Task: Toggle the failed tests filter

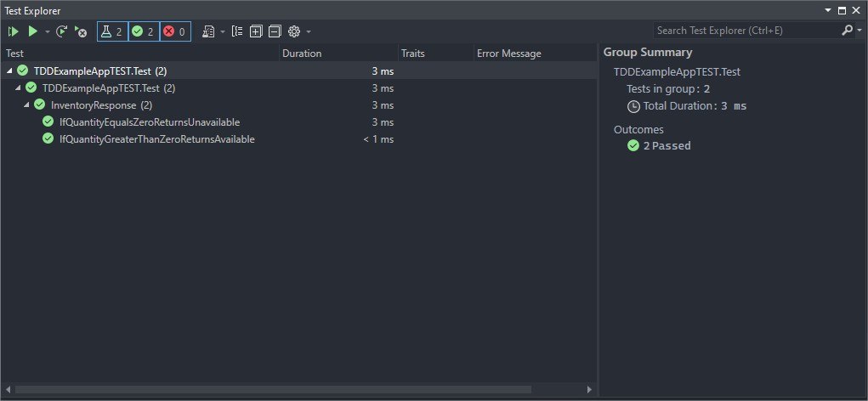Action: tap(174, 31)
